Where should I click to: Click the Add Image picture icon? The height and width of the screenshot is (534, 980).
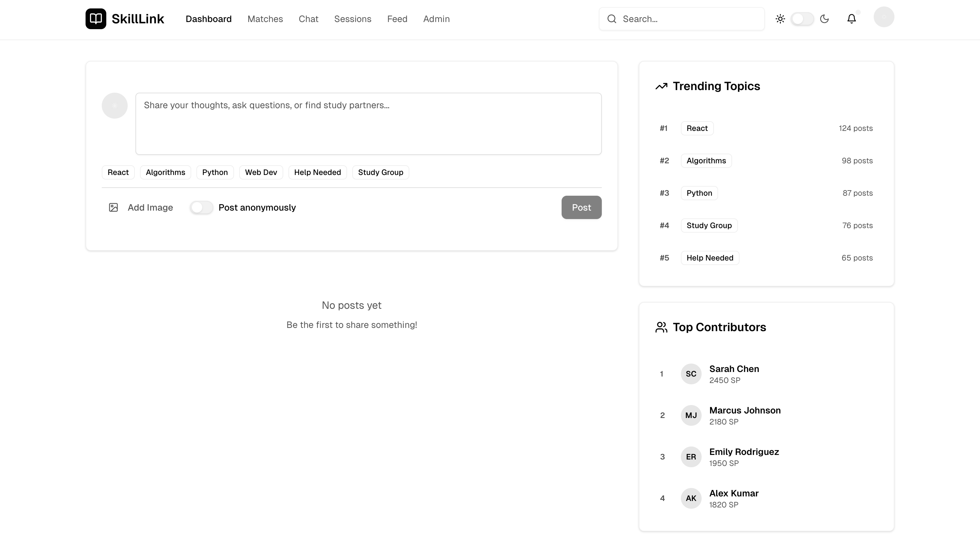click(113, 207)
